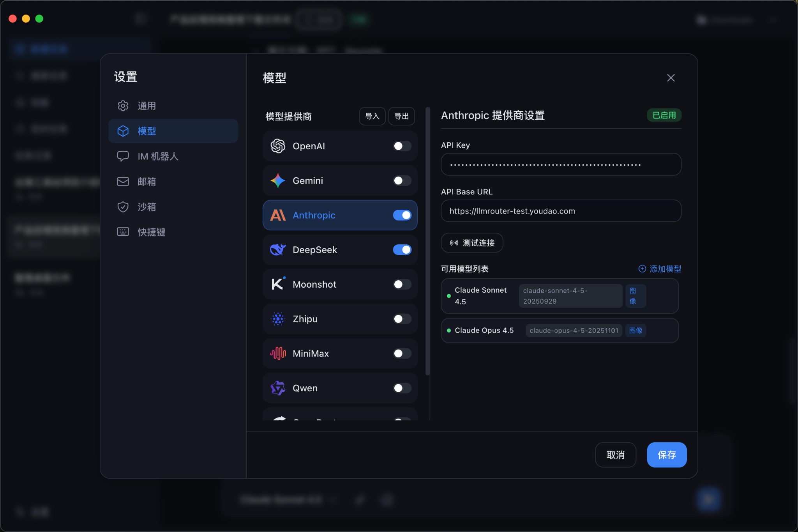Click the 图像 tag on Claude Sonnet row

click(x=636, y=296)
